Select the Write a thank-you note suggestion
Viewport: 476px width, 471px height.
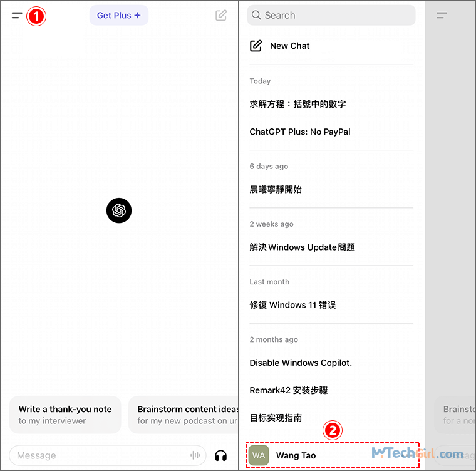point(65,415)
